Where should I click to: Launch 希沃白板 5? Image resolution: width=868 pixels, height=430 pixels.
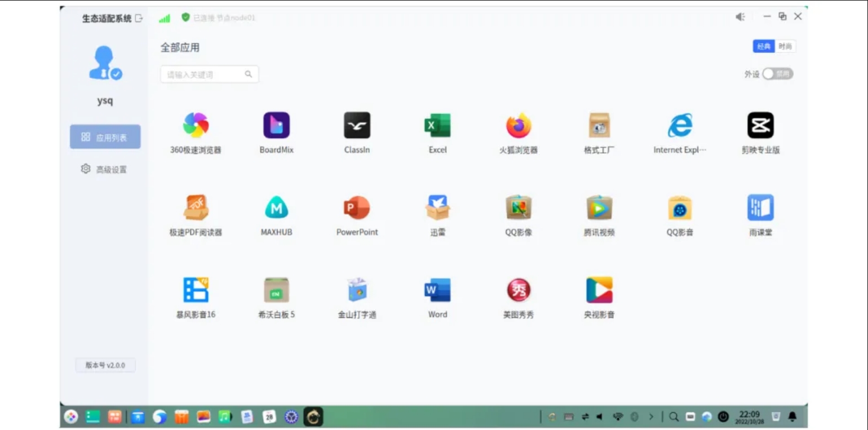276,290
